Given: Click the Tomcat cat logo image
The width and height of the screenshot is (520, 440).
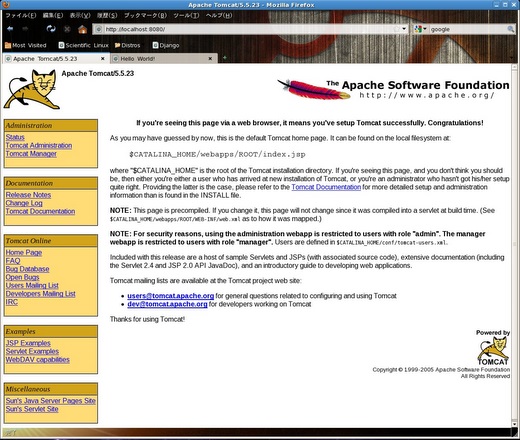Looking at the screenshot, I should point(31,89).
